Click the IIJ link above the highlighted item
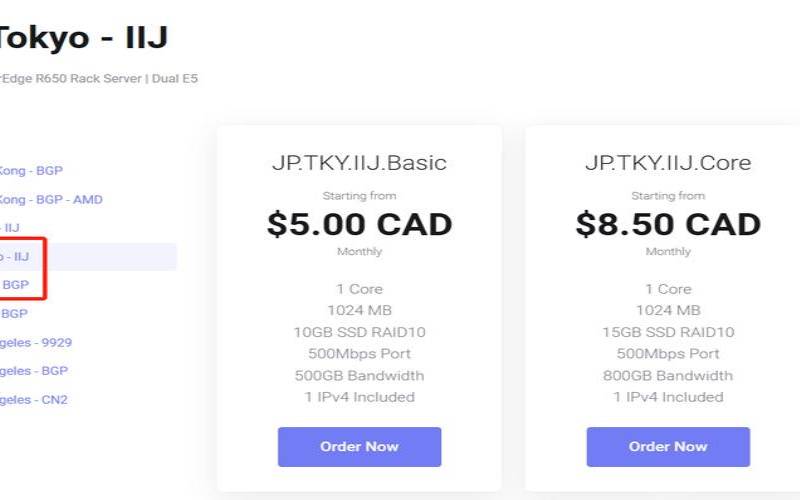The image size is (800, 500). click(x=11, y=228)
